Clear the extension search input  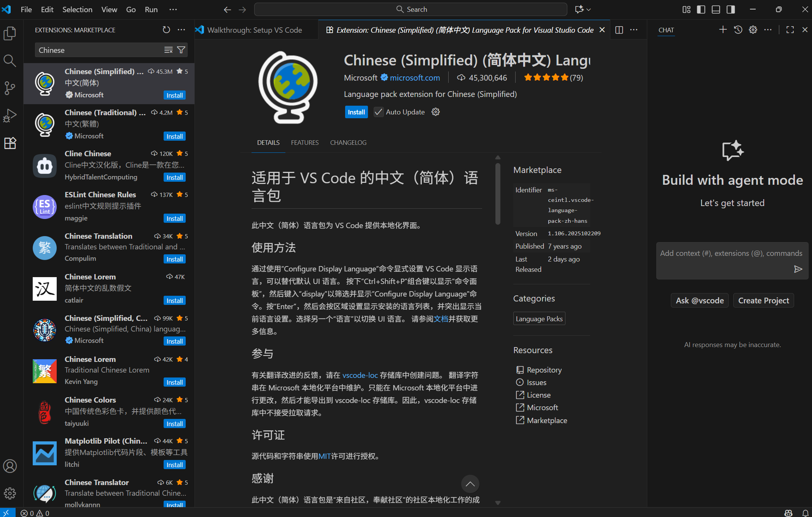pyautogui.click(x=168, y=50)
